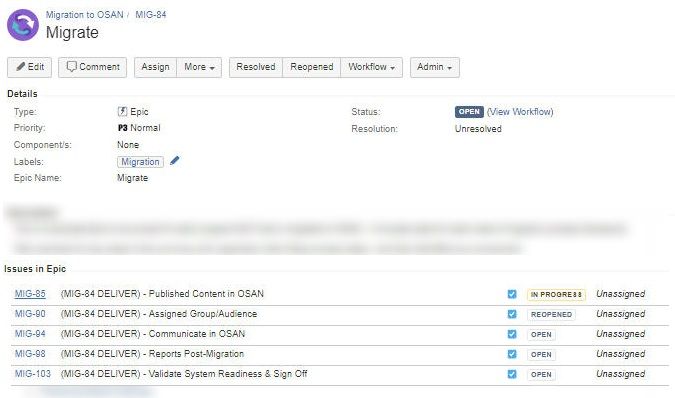
Task: Click the Comment button
Action: coord(93,67)
